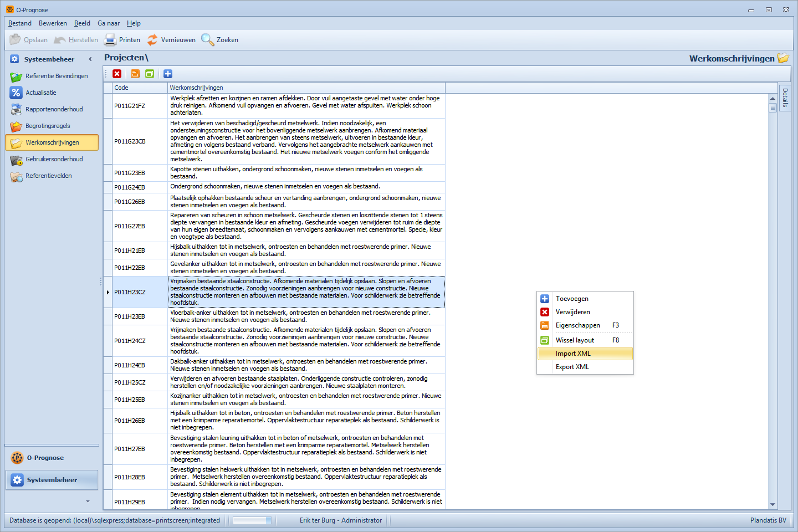
Task: Click red delete icon in grid toolbar
Action: [117, 74]
